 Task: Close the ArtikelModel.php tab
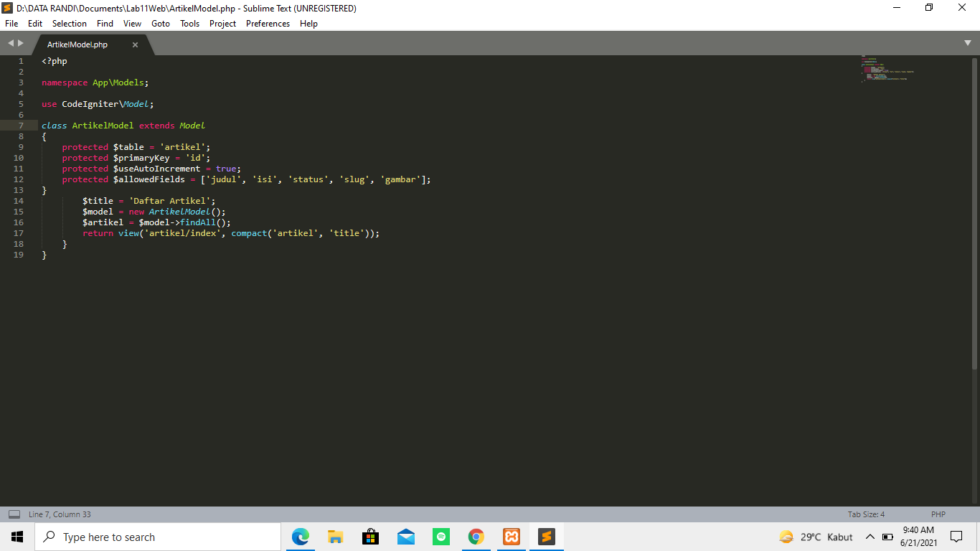135,44
